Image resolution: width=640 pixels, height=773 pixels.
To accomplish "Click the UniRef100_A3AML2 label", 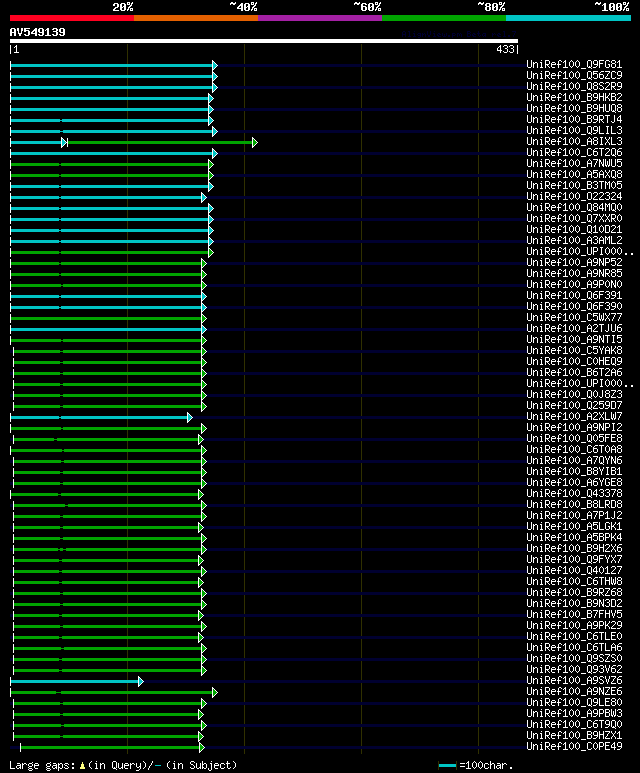I will pos(574,241).
